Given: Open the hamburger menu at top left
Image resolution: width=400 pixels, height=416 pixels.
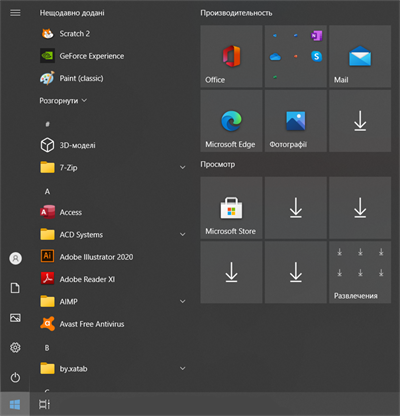Looking at the screenshot, I should coord(15,13).
